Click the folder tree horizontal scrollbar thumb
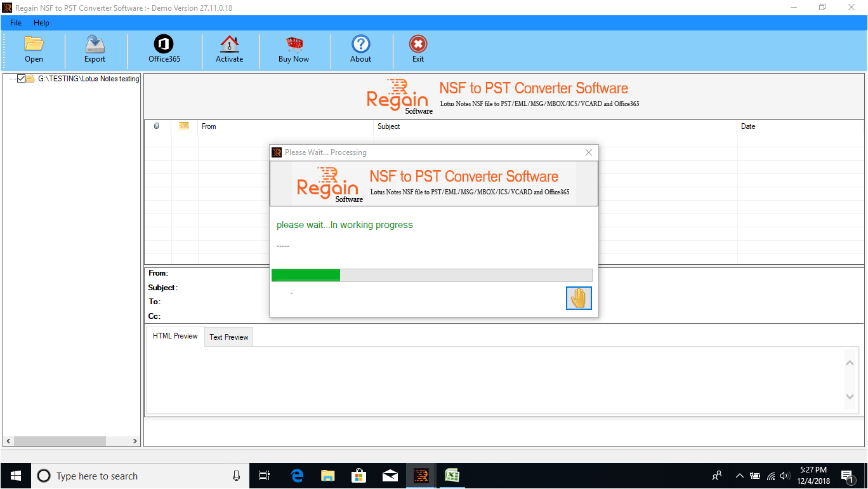This screenshot has height=489, width=868. point(60,441)
